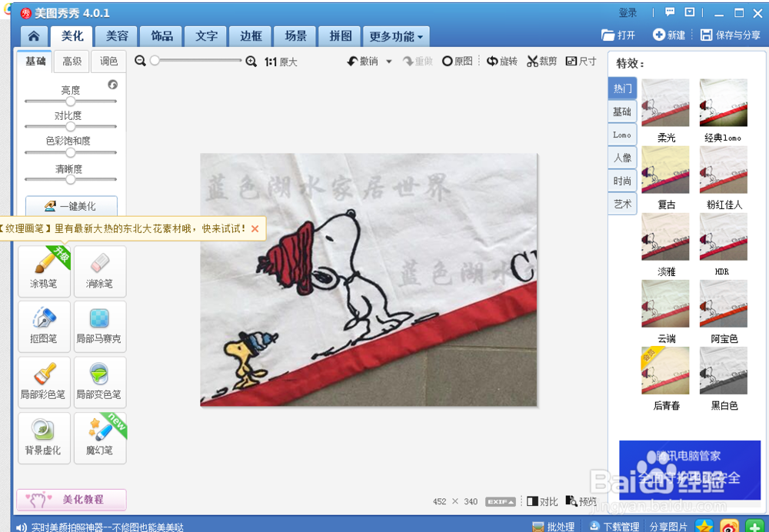Expand the undo history dropdown arrow
This screenshot has height=532, width=769.
click(x=389, y=62)
